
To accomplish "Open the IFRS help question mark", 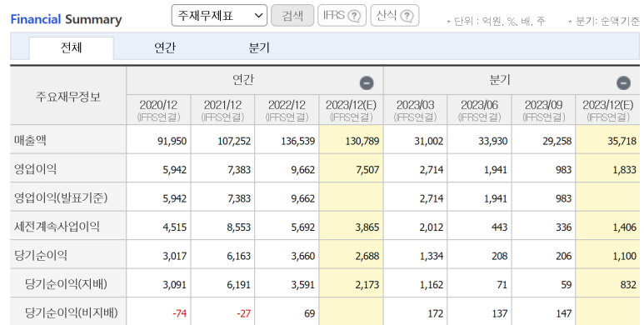I will (353, 16).
